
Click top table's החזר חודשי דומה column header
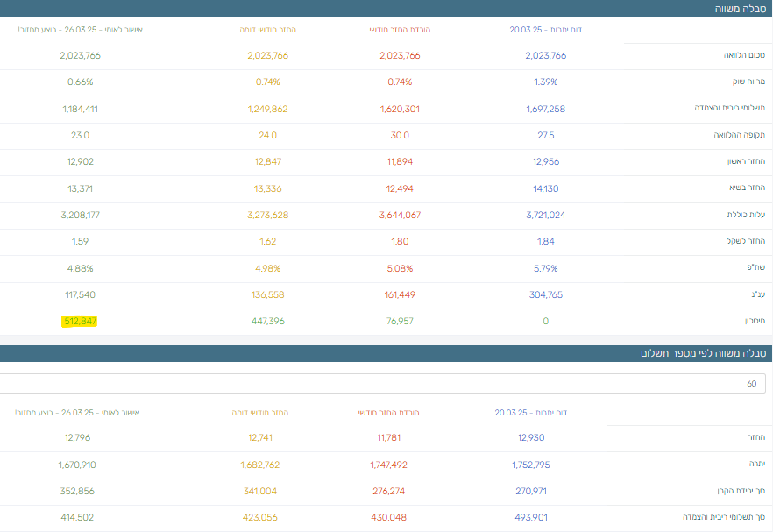267,30
